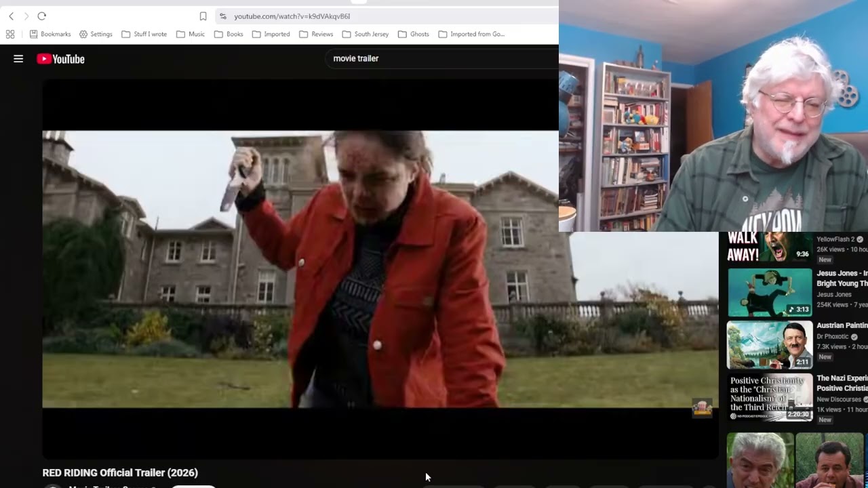Pause the RED RIDING trailer video

(x=380, y=269)
